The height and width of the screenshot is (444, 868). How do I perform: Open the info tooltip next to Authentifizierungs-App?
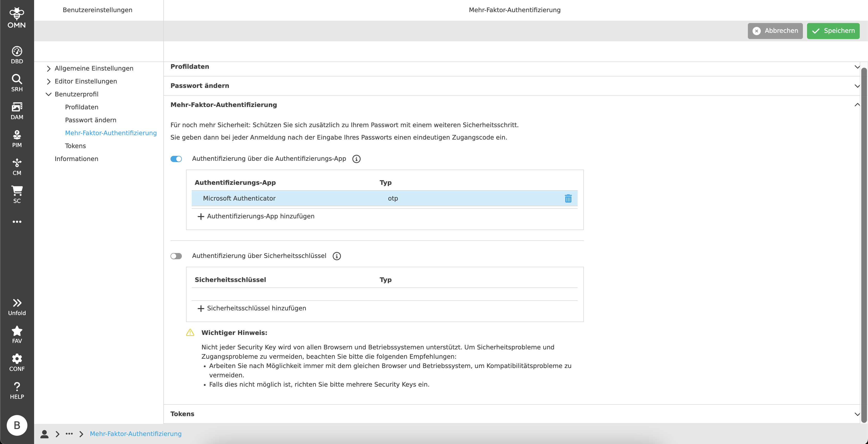pos(357,159)
